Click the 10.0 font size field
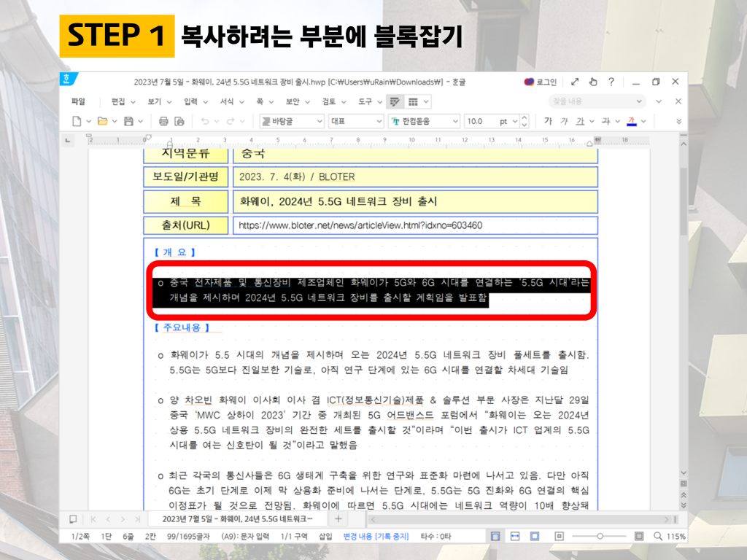747x560 pixels. (480, 122)
